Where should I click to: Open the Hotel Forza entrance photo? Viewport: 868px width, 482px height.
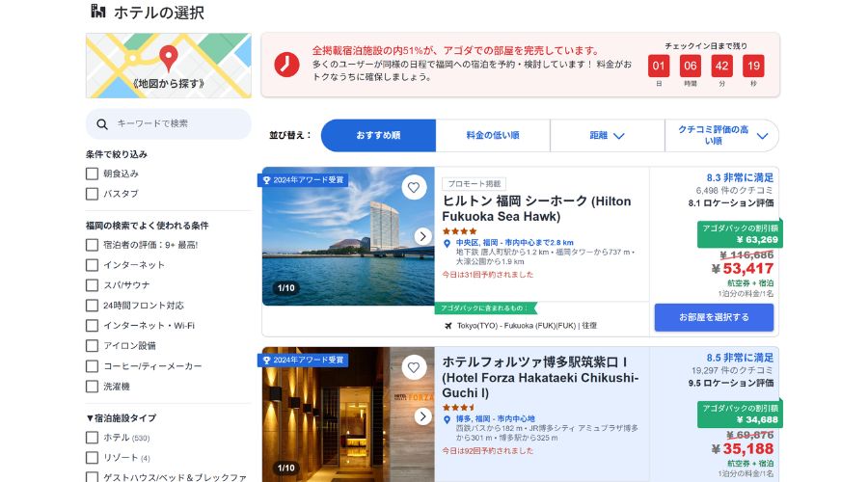point(348,415)
